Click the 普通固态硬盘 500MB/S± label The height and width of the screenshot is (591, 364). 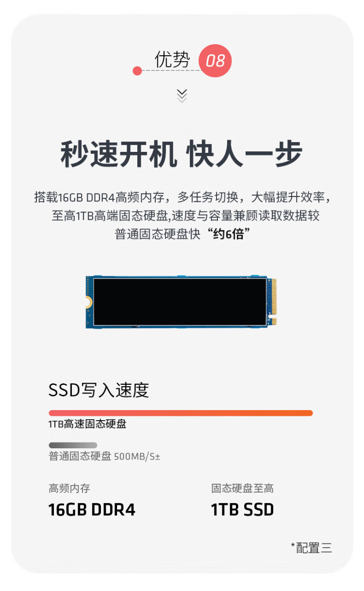point(104,456)
